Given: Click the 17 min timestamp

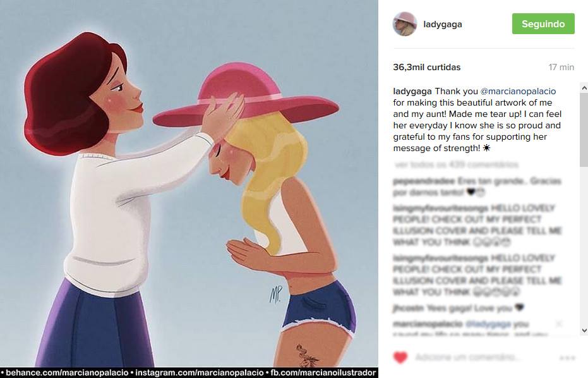Looking at the screenshot, I should click(x=561, y=67).
